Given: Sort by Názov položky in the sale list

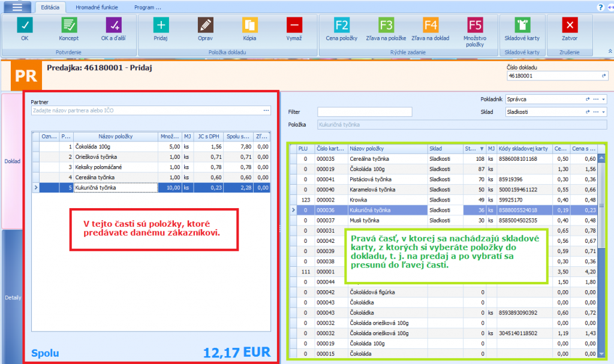Looking at the screenshot, I should click(116, 136).
